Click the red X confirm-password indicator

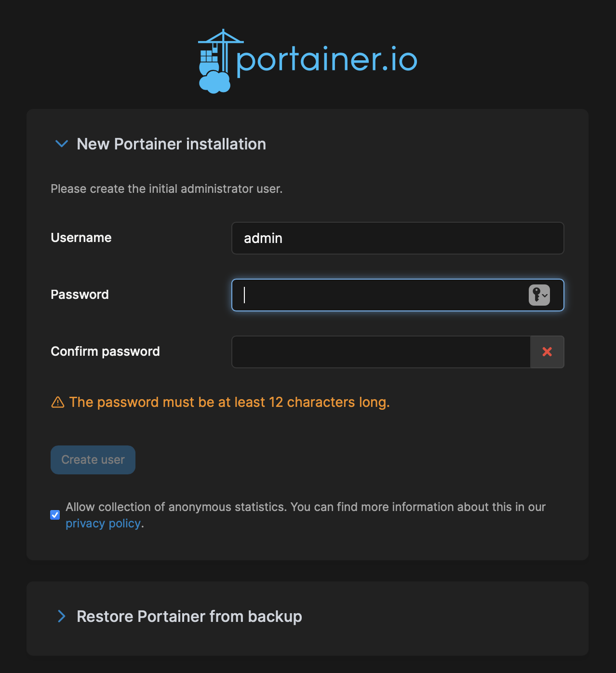point(547,352)
